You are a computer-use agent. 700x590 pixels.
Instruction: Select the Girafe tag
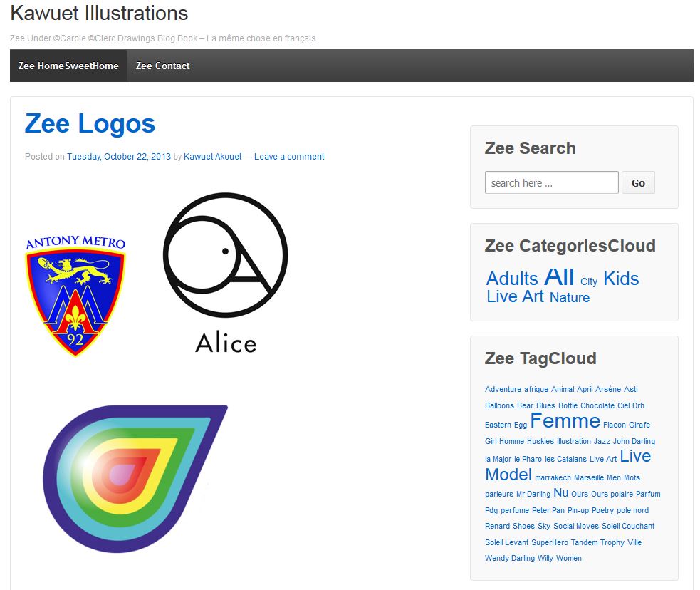click(639, 425)
